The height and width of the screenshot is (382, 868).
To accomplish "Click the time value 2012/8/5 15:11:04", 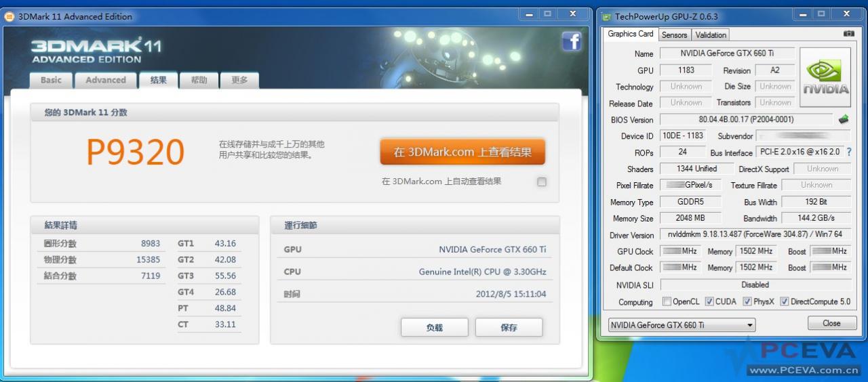I will click(511, 295).
